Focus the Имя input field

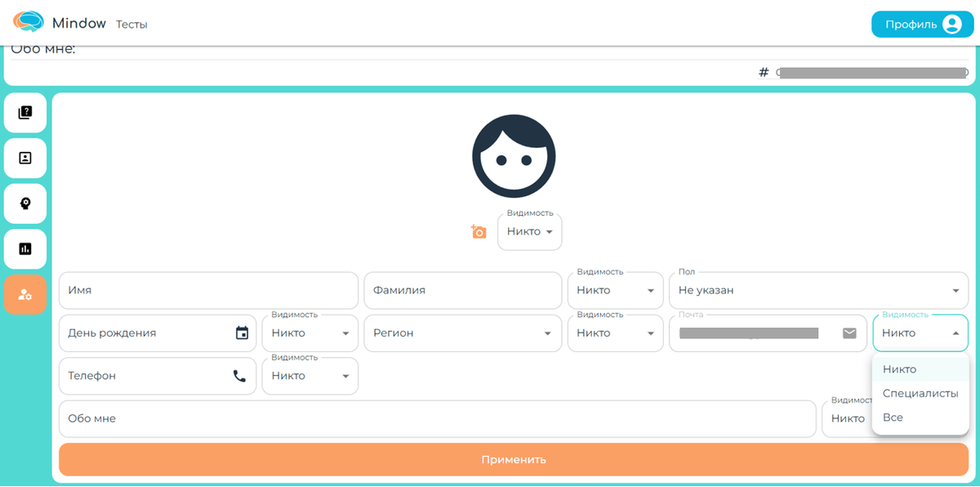(x=208, y=290)
